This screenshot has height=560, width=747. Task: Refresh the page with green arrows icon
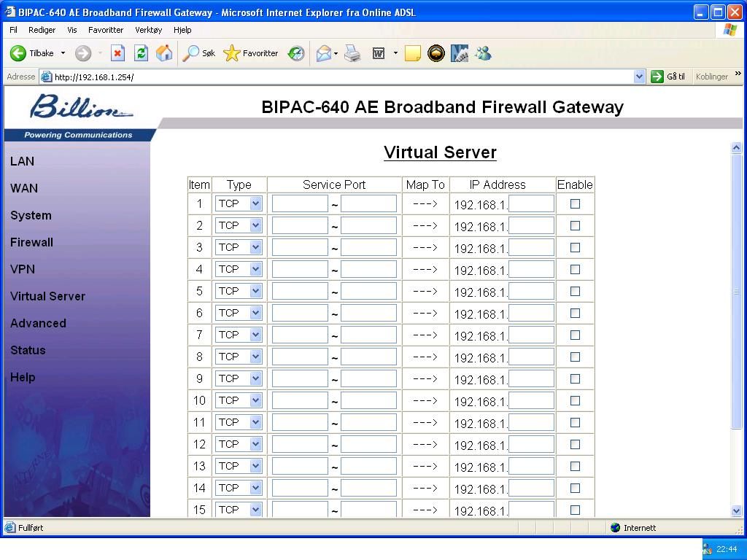tap(141, 53)
